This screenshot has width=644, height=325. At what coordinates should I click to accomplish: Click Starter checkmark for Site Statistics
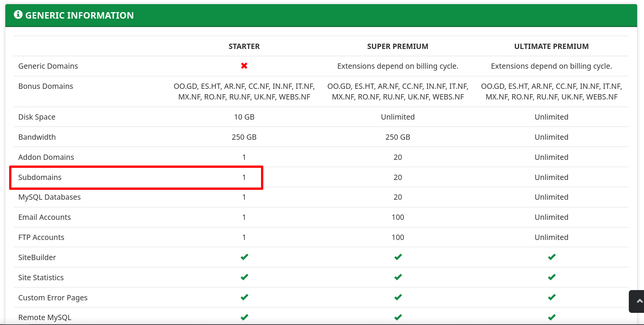click(x=244, y=277)
